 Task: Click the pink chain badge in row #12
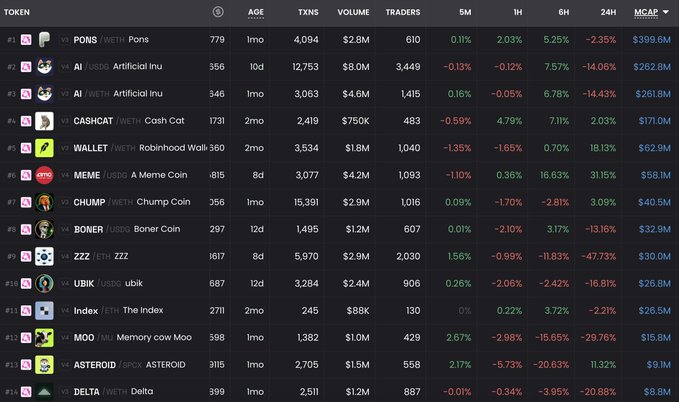[26, 337]
